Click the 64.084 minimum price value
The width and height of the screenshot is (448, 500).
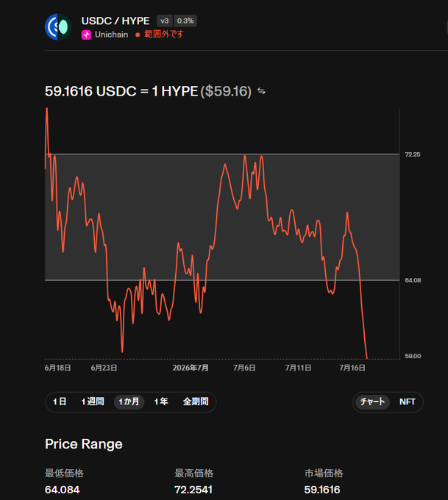[x=63, y=490]
